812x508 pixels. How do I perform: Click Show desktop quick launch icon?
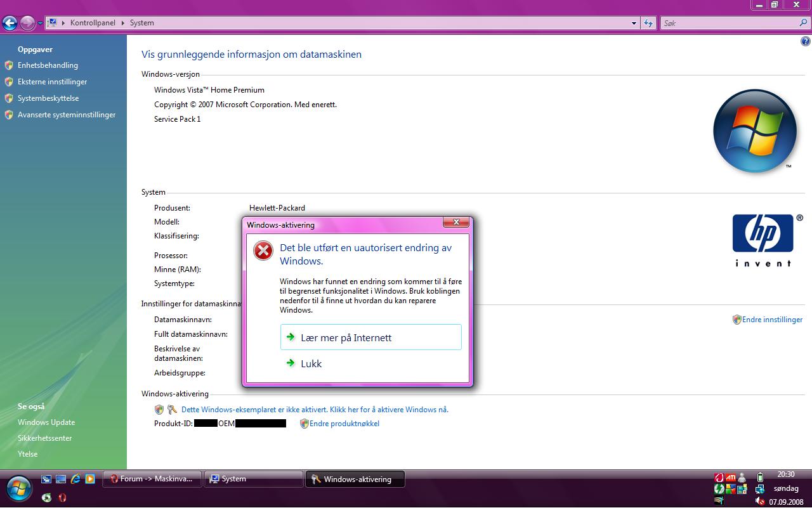tap(61, 479)
